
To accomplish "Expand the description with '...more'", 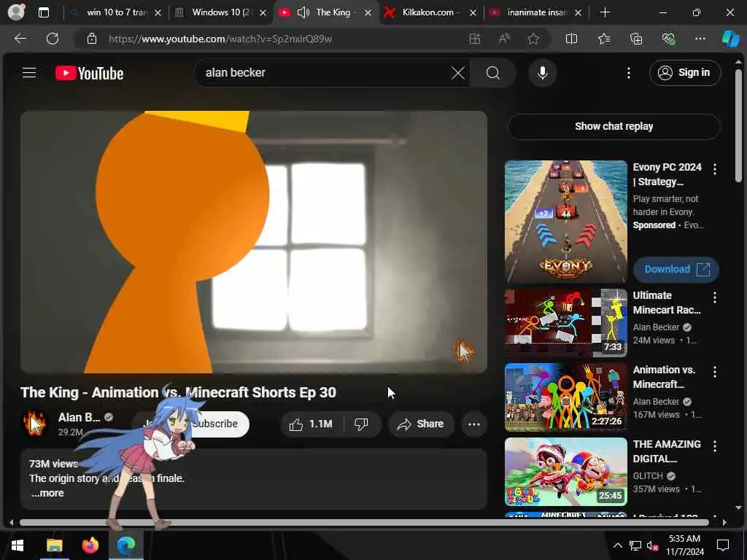I will click(47, 493).
